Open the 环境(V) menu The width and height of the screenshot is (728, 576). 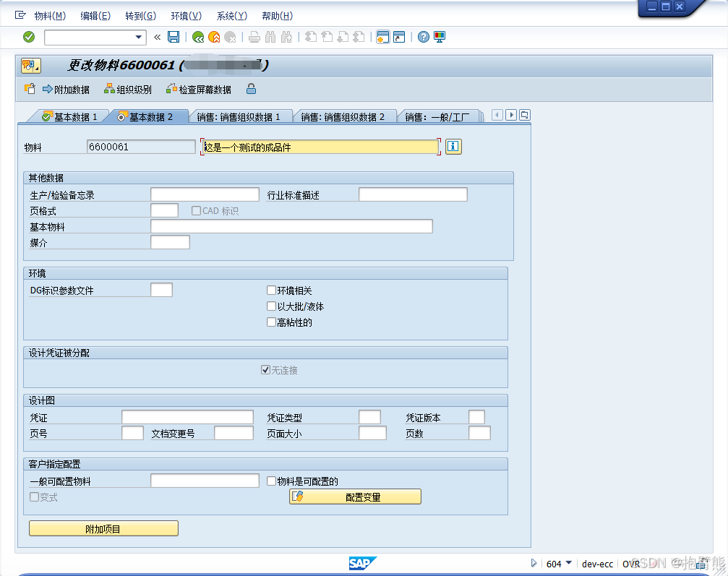click(x=187, y=16)
